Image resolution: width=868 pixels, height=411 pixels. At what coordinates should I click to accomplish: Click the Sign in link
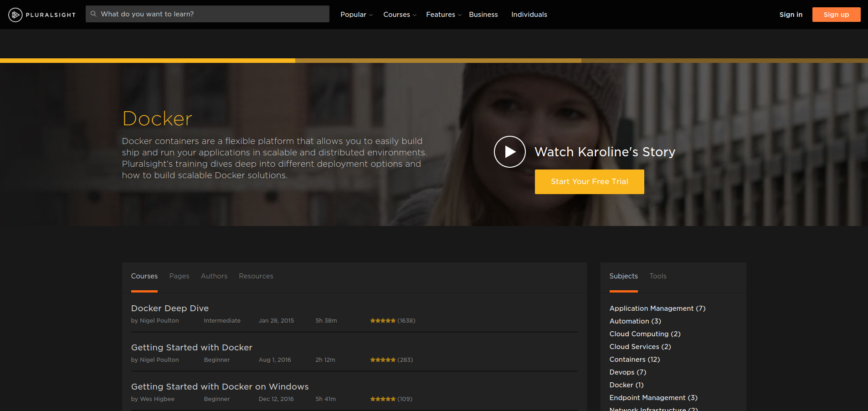tap(791, 15)
